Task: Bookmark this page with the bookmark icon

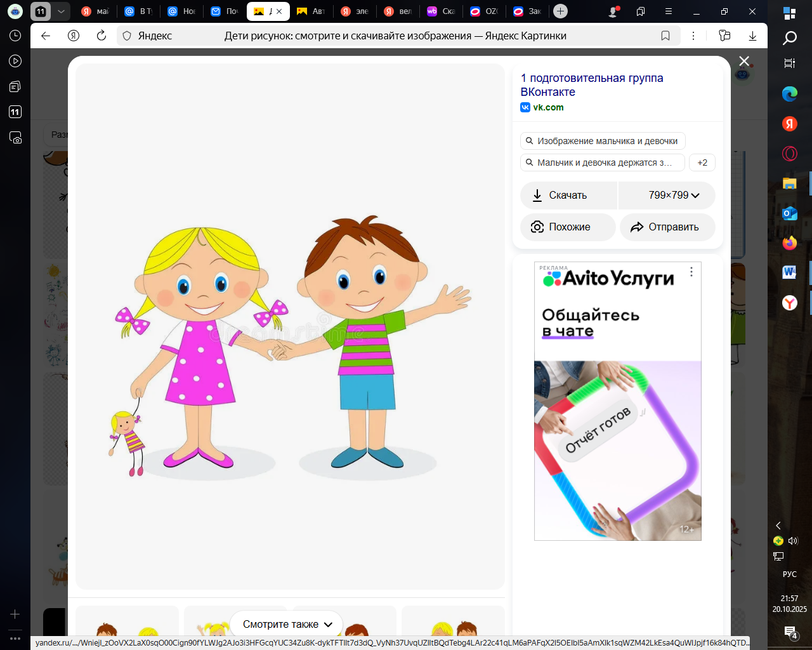Action: 665,36
